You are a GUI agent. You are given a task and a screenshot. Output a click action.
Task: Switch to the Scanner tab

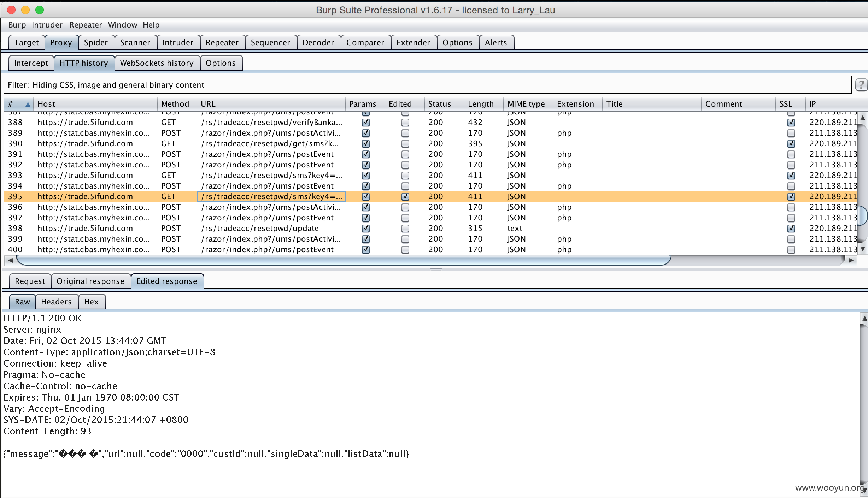(x=135, y=42)
